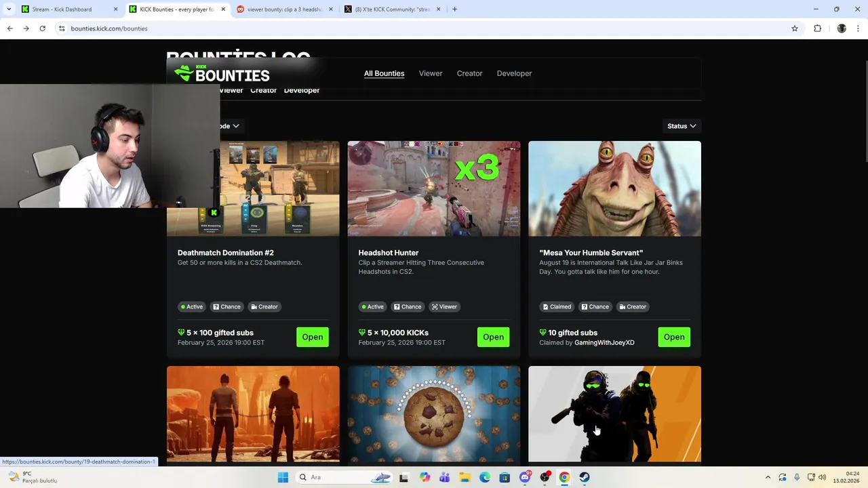This screenshot has width=868, height=488.
Task: Open the browser extensions puzzle icon
Action: (x=817, y=28)
